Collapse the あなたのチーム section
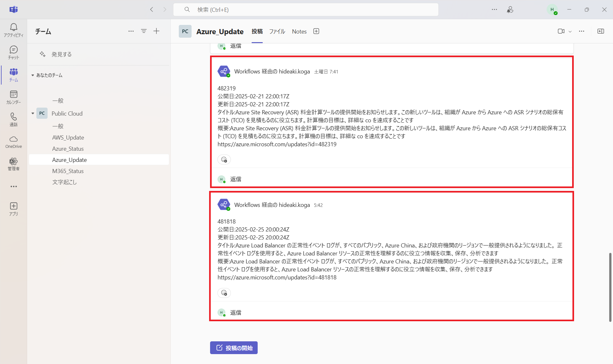 (33, 75)
